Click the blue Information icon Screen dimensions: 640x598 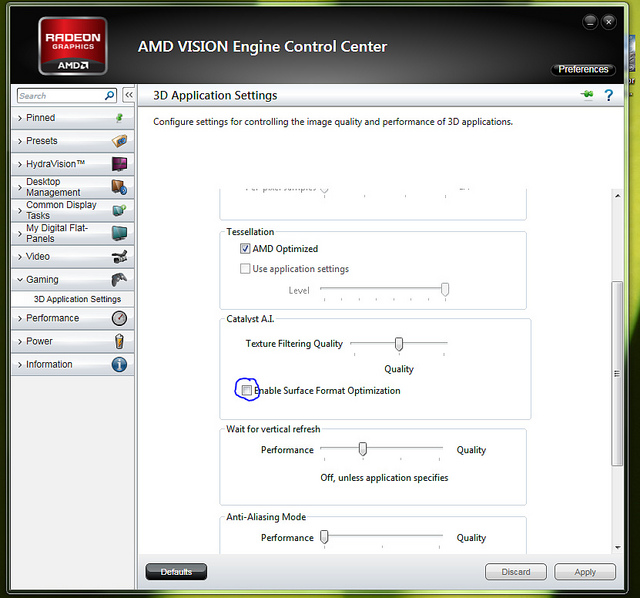point(120,365)
